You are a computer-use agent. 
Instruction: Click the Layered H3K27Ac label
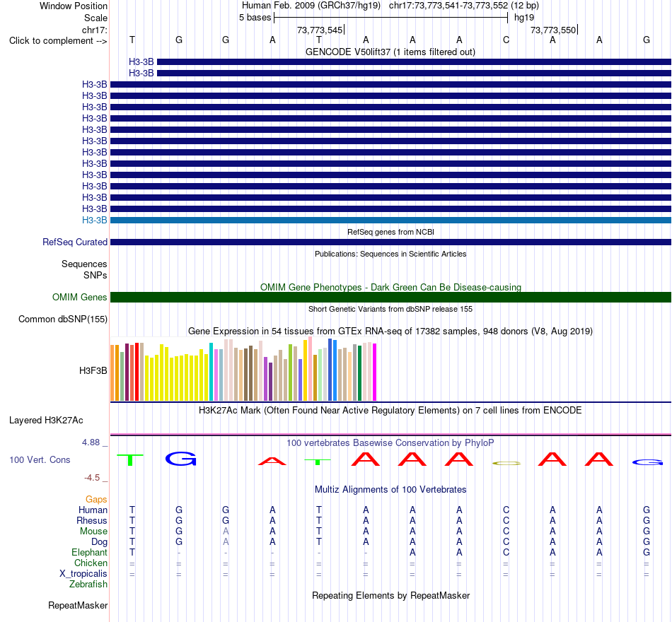click(x=46, y=421)
